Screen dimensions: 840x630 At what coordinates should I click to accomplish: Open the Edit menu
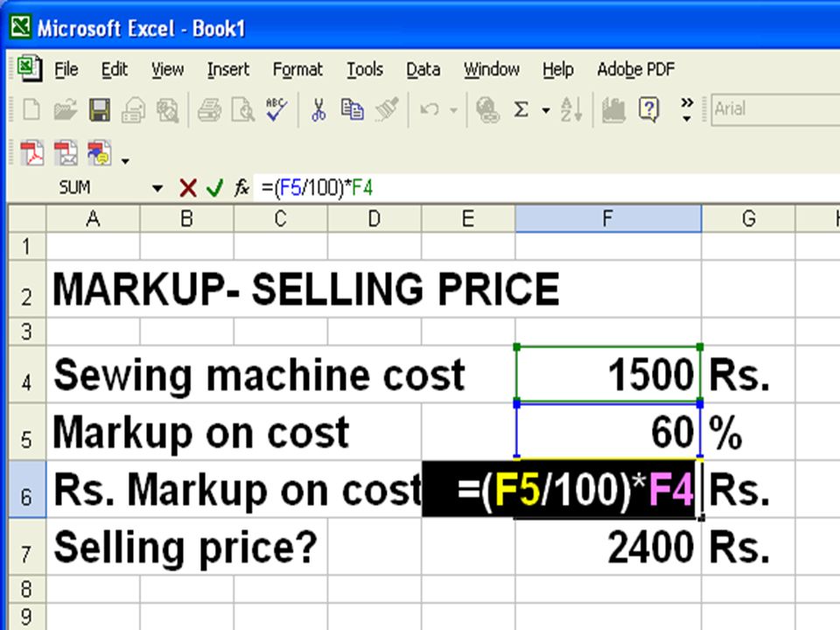tap(114, 70)
